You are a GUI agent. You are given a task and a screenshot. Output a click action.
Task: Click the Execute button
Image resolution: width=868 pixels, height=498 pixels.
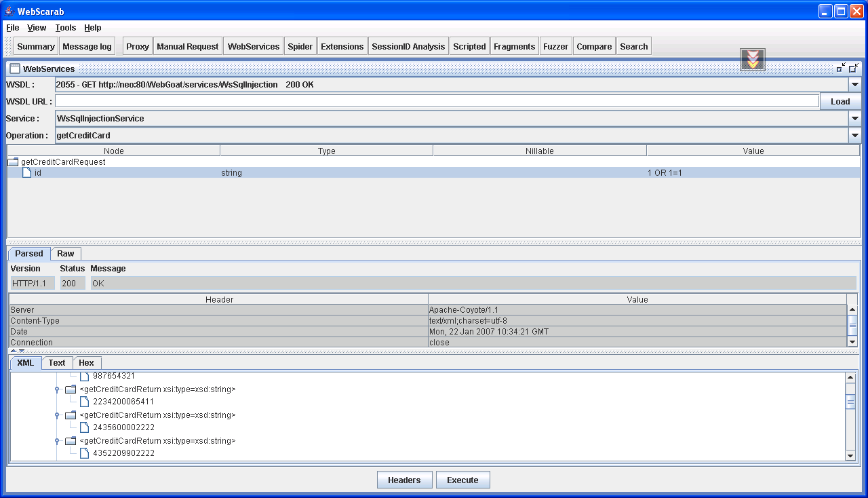point(462,479)
